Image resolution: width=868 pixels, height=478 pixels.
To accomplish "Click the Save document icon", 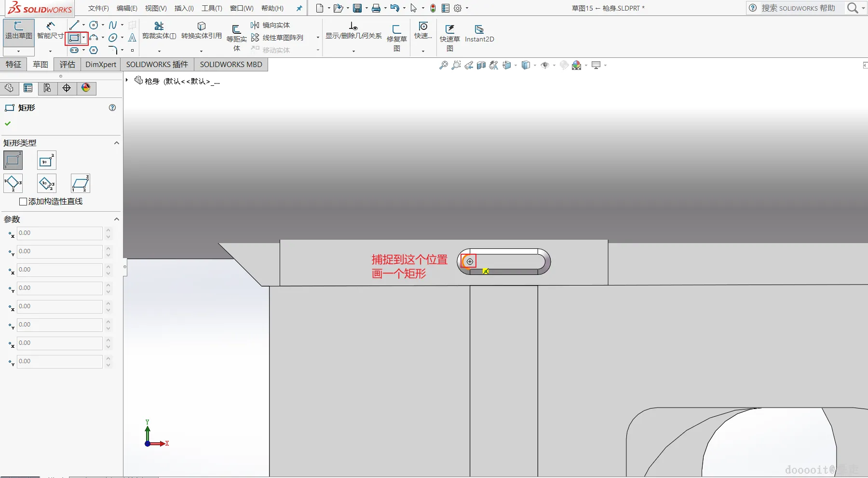I will tap(357, 8).
